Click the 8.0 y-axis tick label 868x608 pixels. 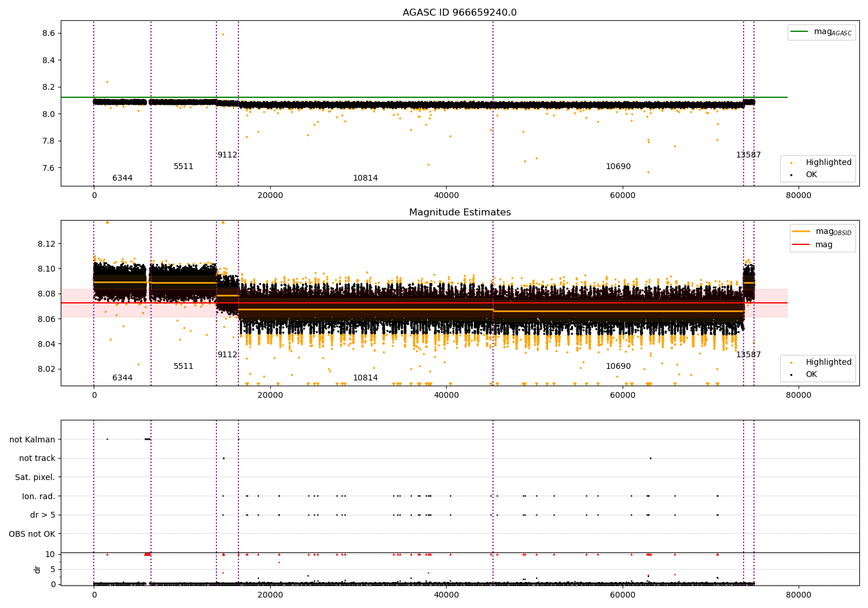(49, 114)
